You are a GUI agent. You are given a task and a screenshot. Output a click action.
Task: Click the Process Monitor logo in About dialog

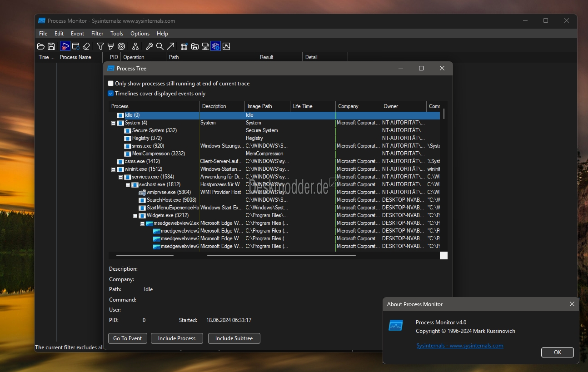395,325
